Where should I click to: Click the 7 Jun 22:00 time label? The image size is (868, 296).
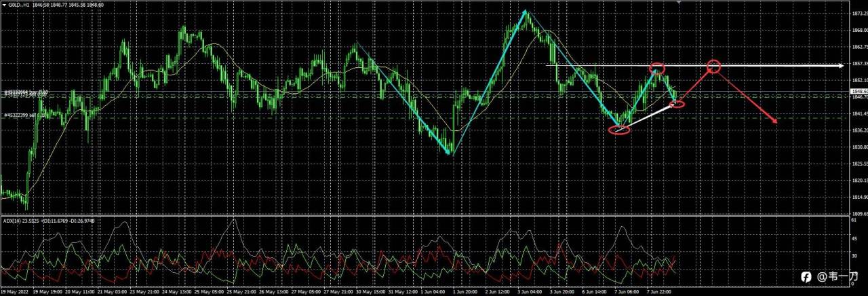pyautogui.click(x=660, y=291)
